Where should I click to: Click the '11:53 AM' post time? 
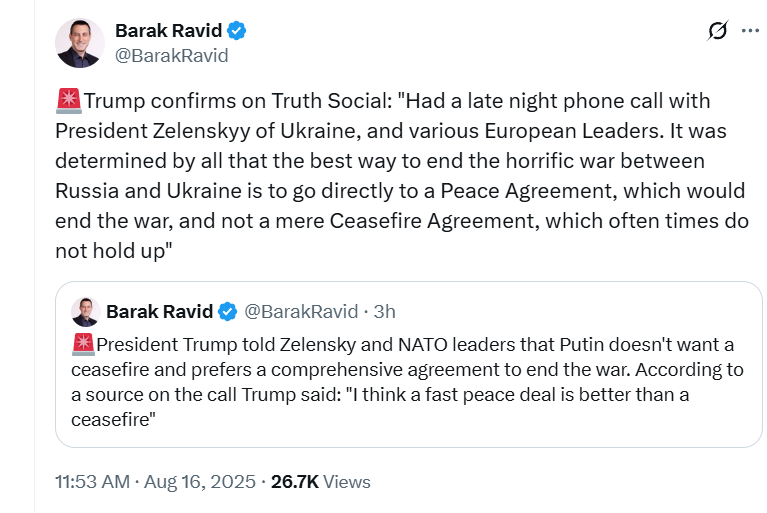pyautogui.click(x=92, y=481)
